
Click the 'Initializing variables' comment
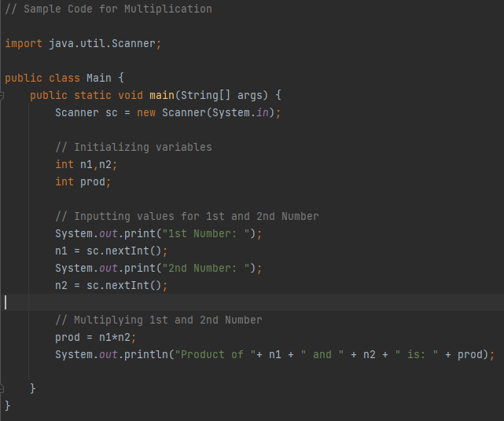(x=134, y=147)
